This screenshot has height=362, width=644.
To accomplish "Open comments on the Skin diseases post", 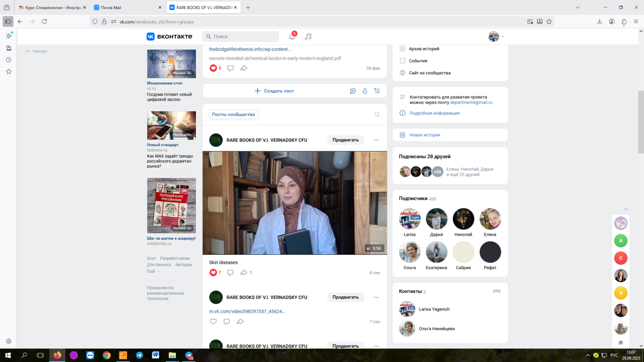I will tap(231, 273).
